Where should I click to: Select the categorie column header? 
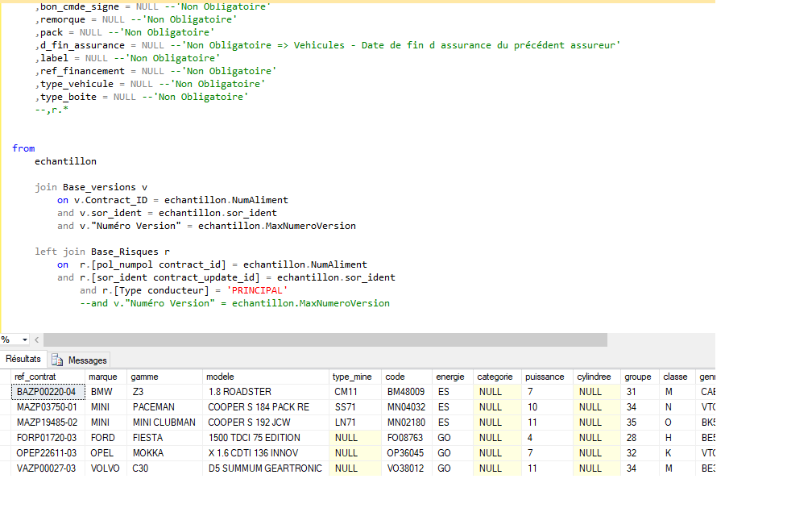[497, 377]
